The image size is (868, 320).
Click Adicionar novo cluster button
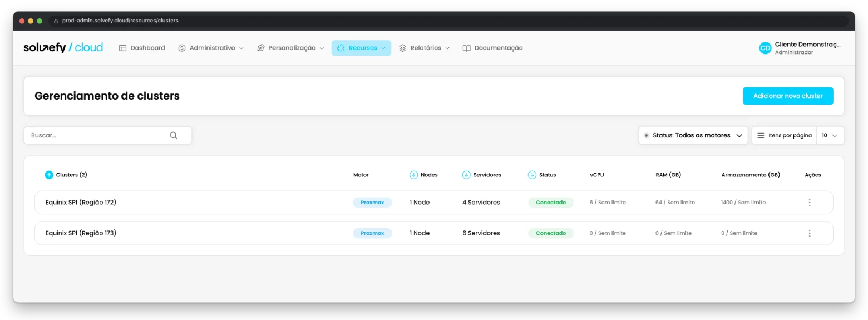(788, 96)
